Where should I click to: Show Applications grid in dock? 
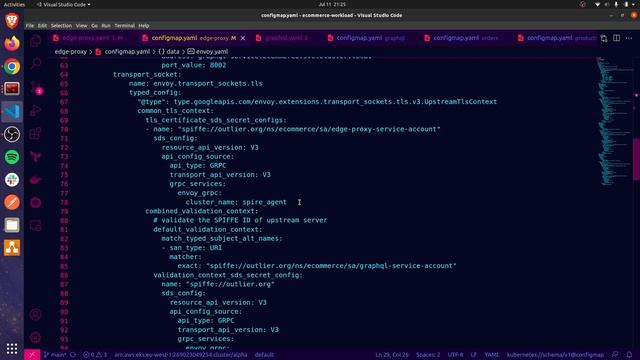pyautogui.click(x=12, y=349)
